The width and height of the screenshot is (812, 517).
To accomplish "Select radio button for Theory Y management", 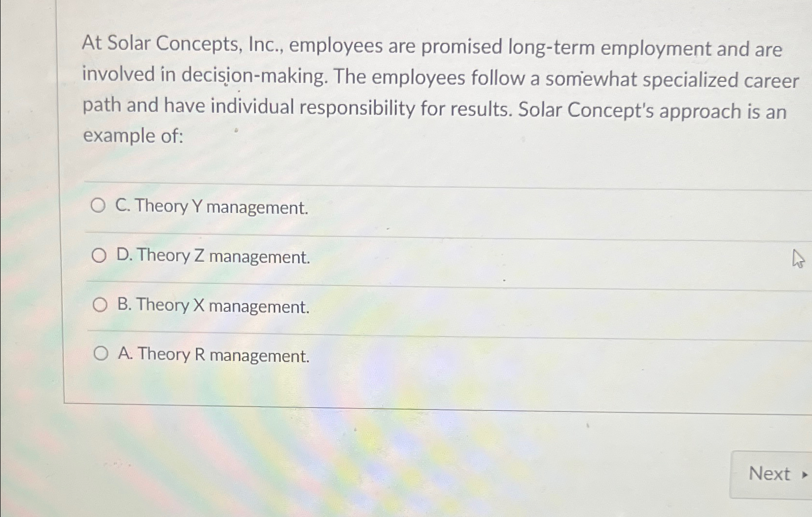I will (99, 206).
